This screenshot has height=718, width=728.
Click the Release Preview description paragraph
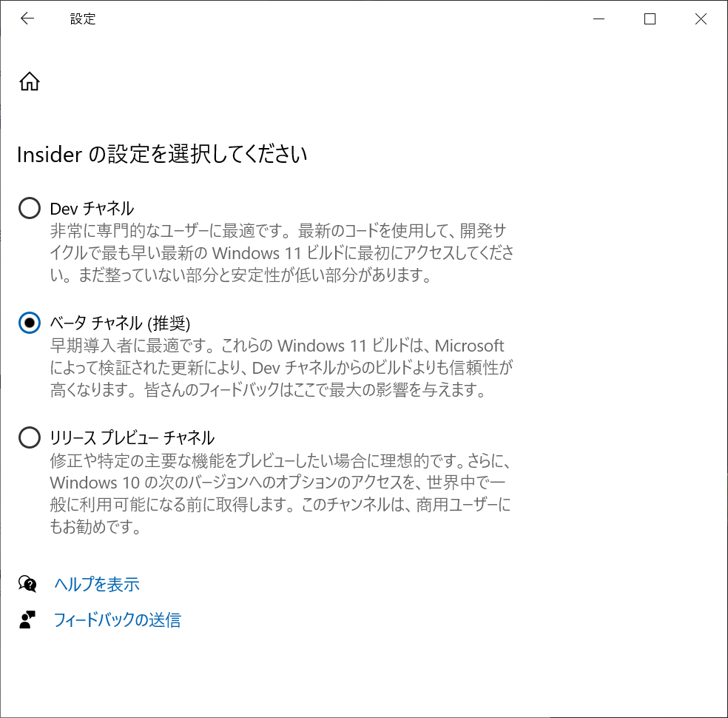click(x=280, y=493)
